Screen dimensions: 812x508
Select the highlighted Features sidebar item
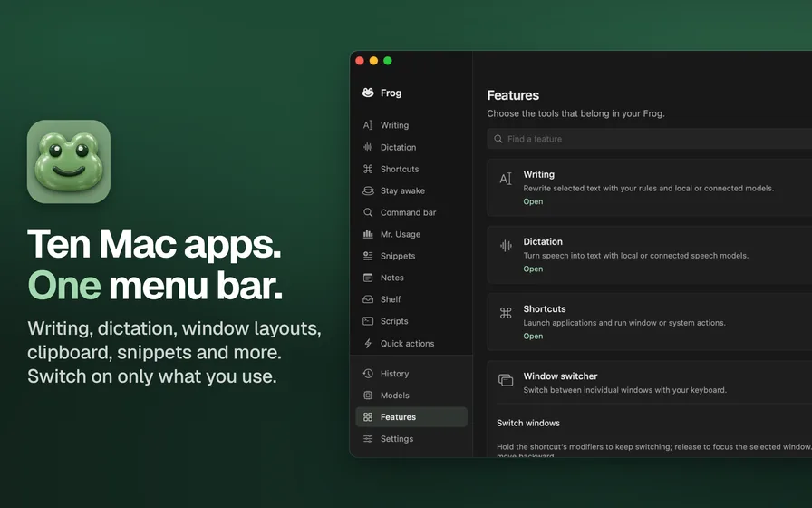(x=411, y=416)
